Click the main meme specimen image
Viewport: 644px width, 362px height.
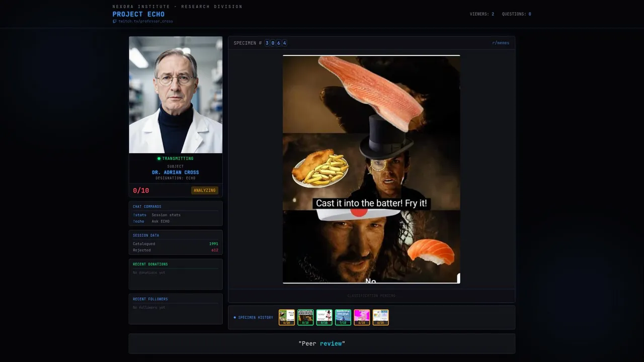click(371, 169)
